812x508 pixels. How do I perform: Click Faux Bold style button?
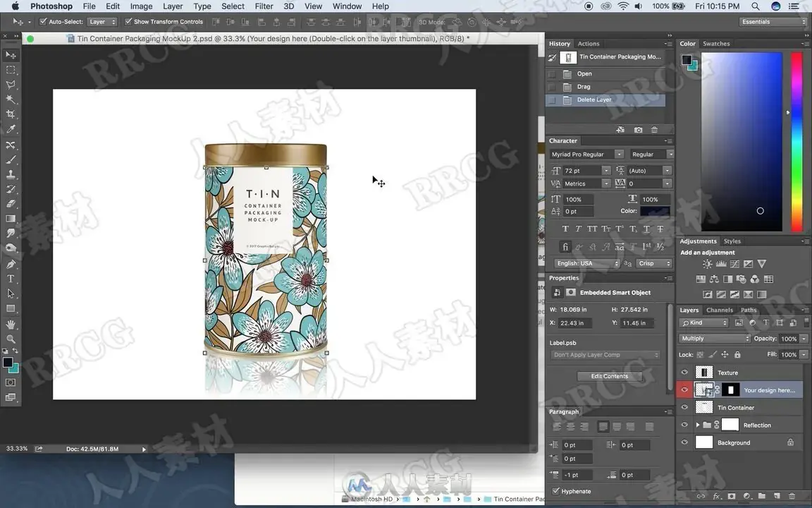(x=565, y=229)
